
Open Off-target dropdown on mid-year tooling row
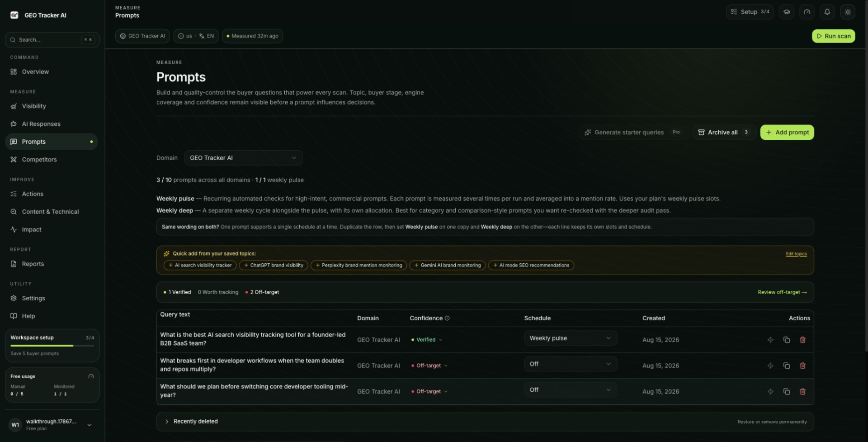[x=429, y=391]
